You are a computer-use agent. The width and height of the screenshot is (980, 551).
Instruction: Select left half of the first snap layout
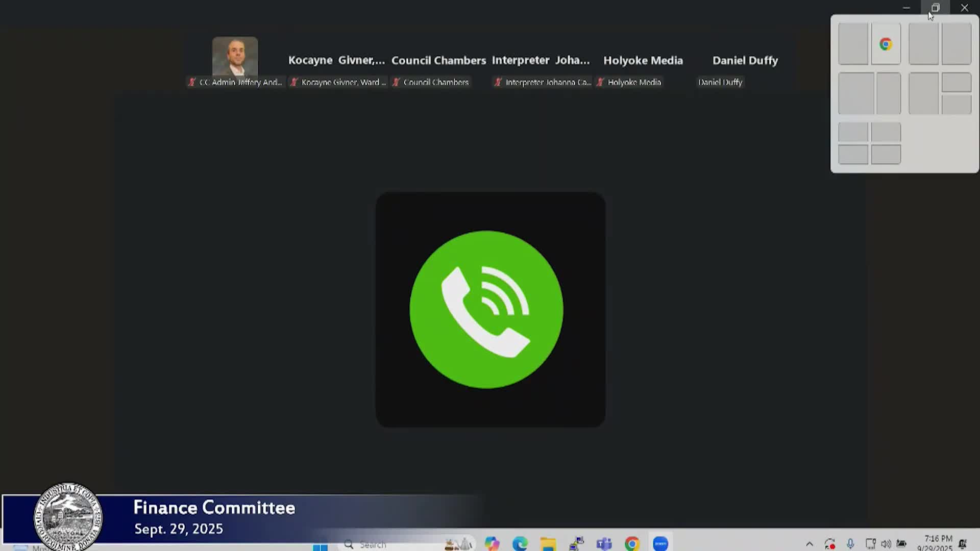[853, 44]
